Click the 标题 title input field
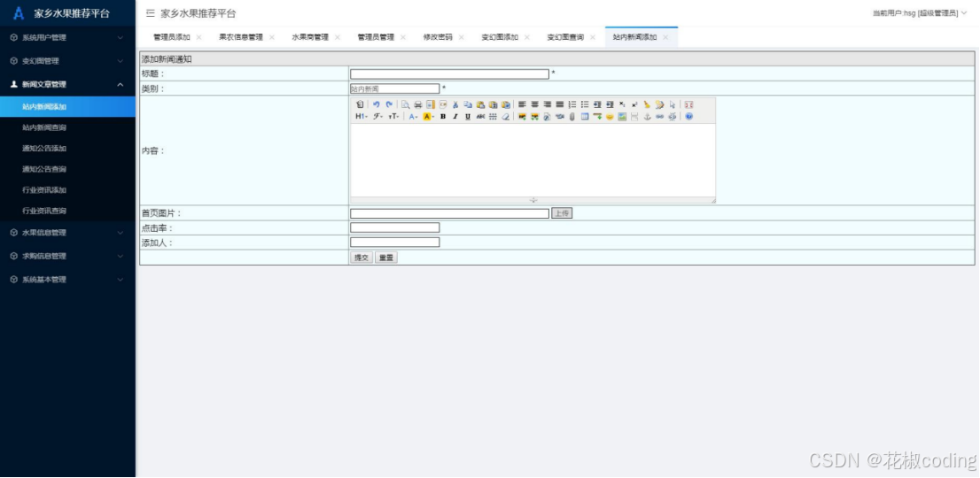Viewport: 980px width, 478px height. click(x=449, y=73)
